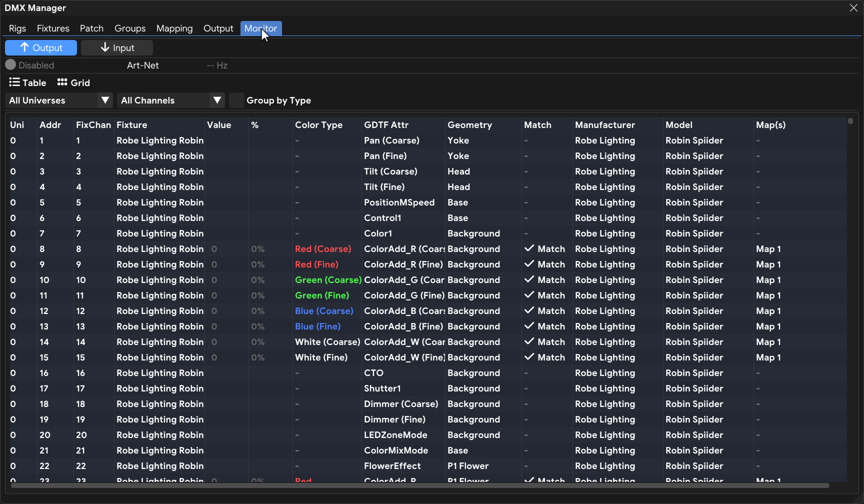Click the checkmark icon in address 12 Match cell

(x=529, y=310)
